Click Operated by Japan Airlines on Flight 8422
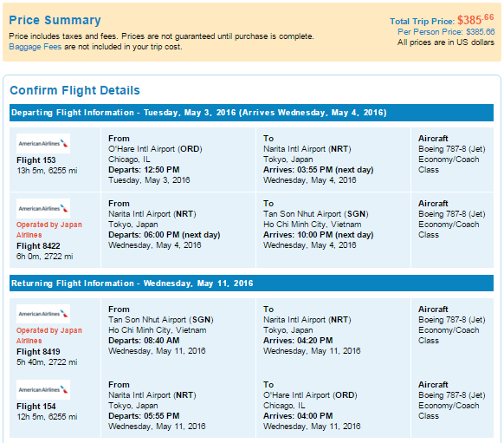The image size is (504, 443). point(49,230)
